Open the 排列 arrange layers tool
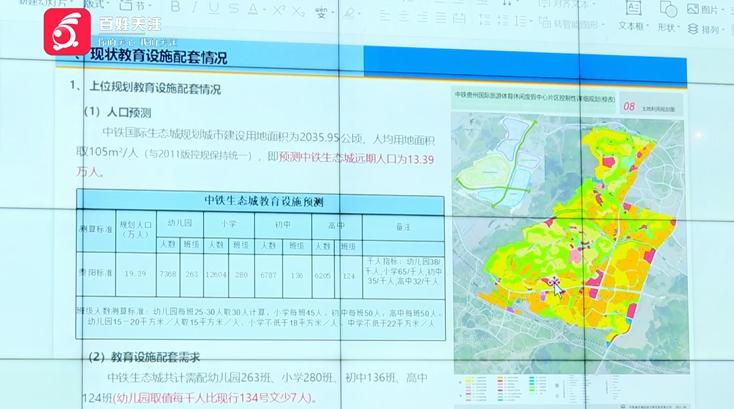Image resolution: width=734 pixels, height=409 pixels. [x=705, y=29]
